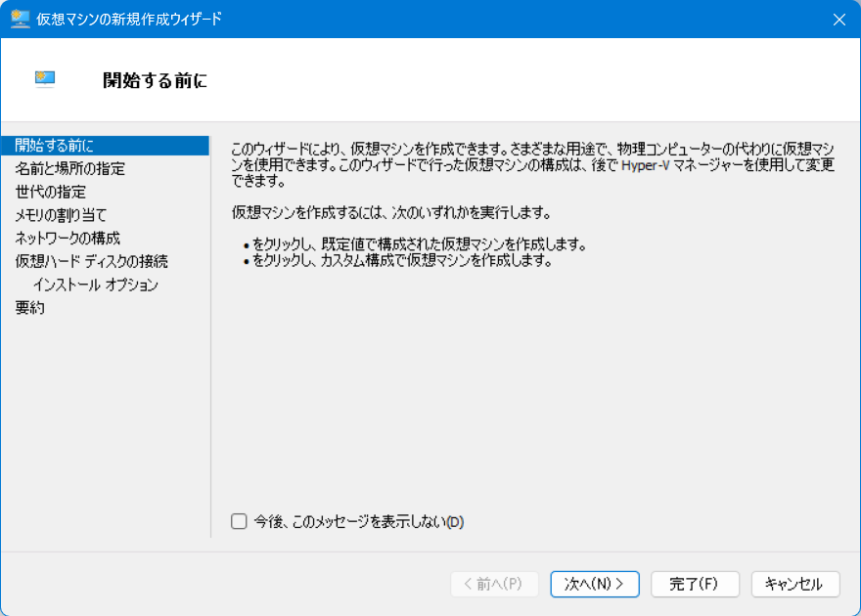
Task: Close the 仮想マシンの新規作成ウィザード window
Action: click(x=838, y=20)
